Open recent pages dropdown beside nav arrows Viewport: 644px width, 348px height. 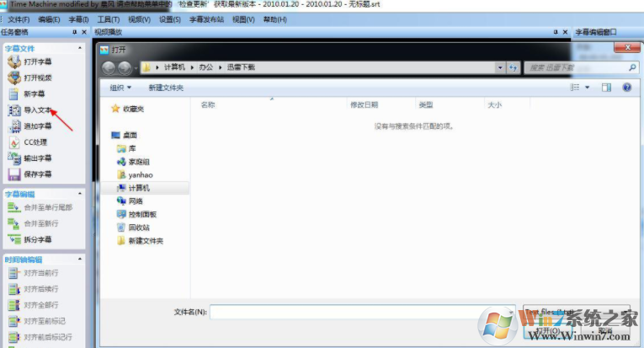[x=136, y=68]
